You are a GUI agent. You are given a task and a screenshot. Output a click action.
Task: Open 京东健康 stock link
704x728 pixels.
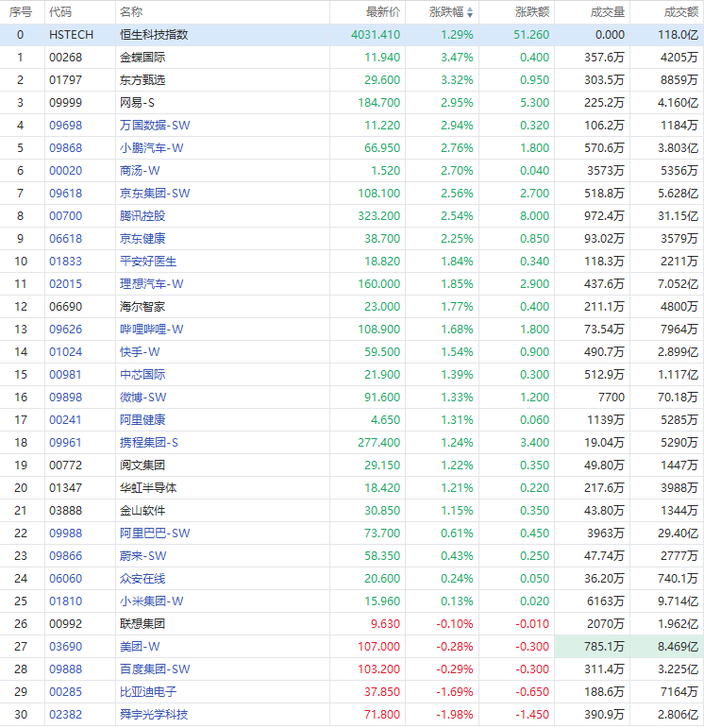(x=142, y=239)
